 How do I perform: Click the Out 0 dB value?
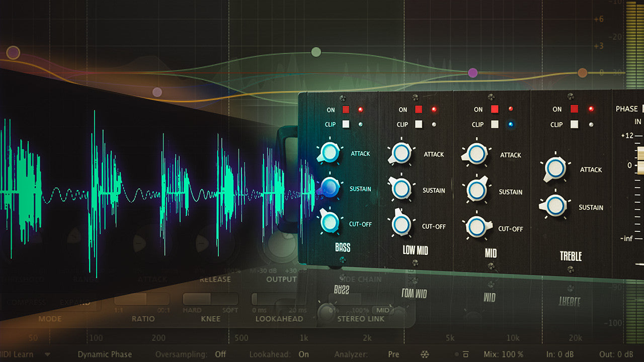[x=616, y=354]
